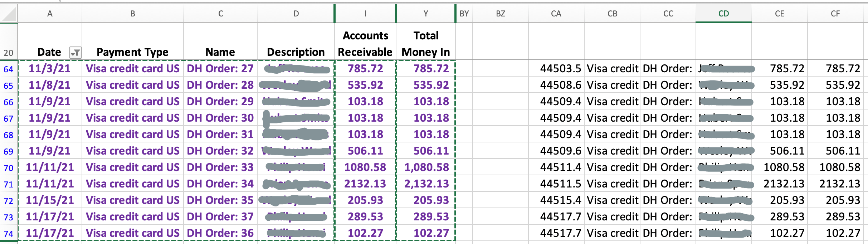Select column CD header
The height and width of the screenshot is (244, 868).
(x=723, y=14)
